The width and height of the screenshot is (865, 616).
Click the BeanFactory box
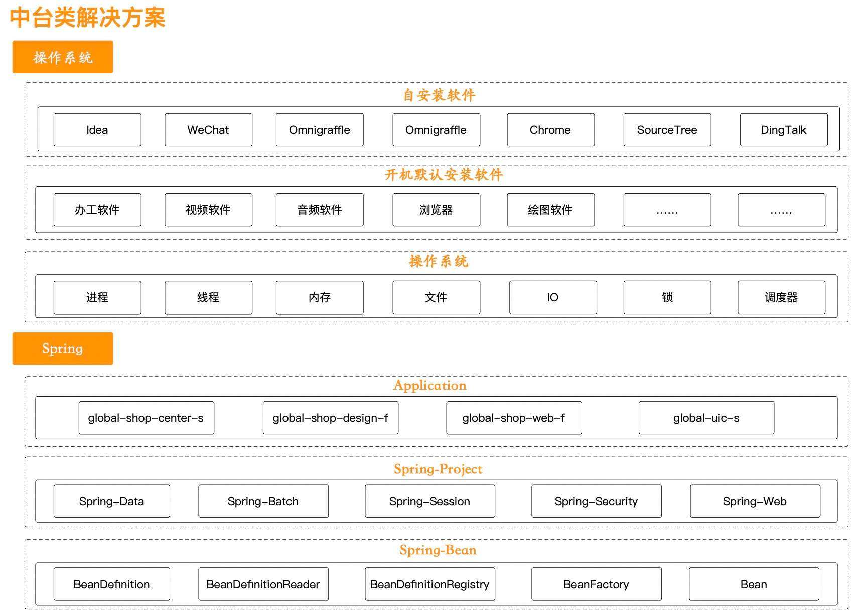click(x=597, y=584)
